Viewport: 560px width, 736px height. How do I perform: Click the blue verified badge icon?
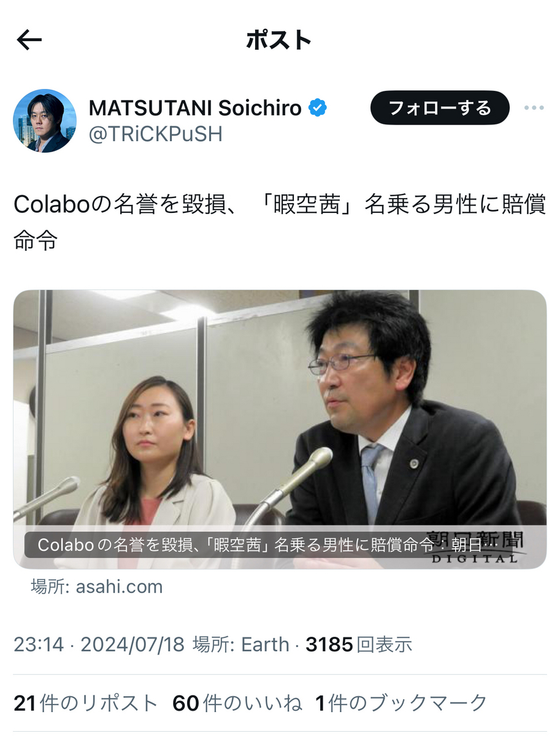coord(317,108)
